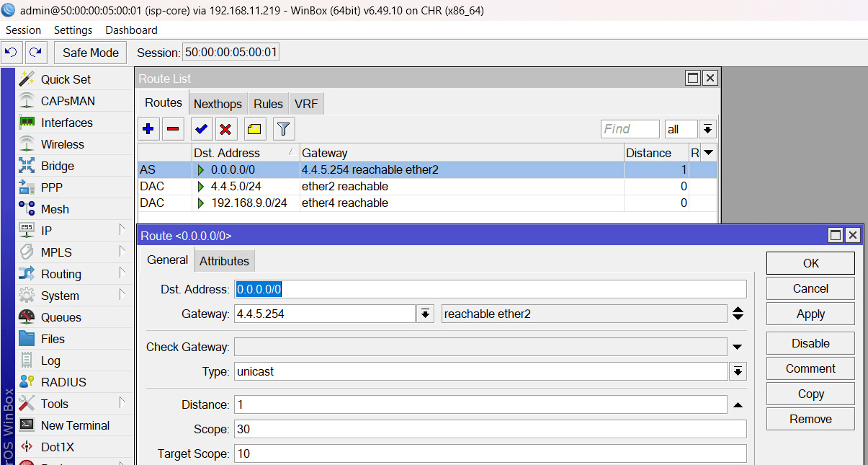The image size is (868, 465).
Task: Click the OK button
Action: pyautogui.click(x=810, y=263)
